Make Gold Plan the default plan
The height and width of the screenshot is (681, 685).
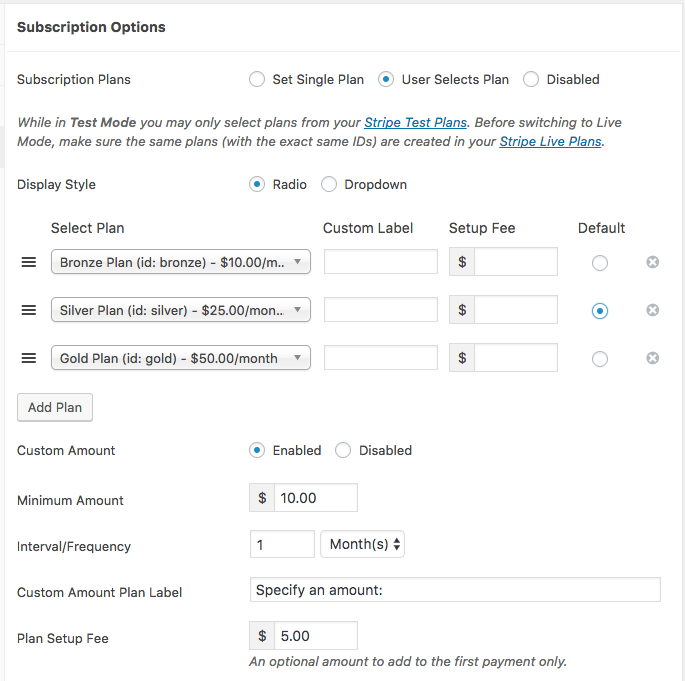599,359
